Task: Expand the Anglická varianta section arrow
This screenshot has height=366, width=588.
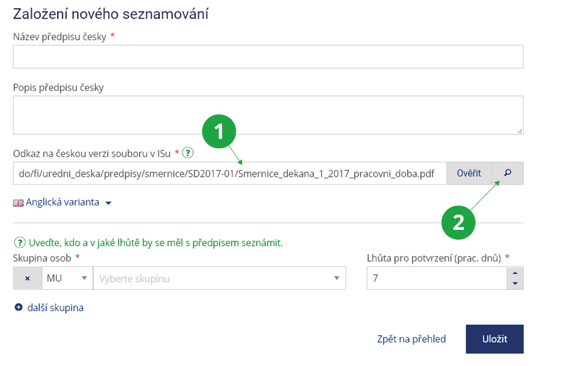Action: 108,203
